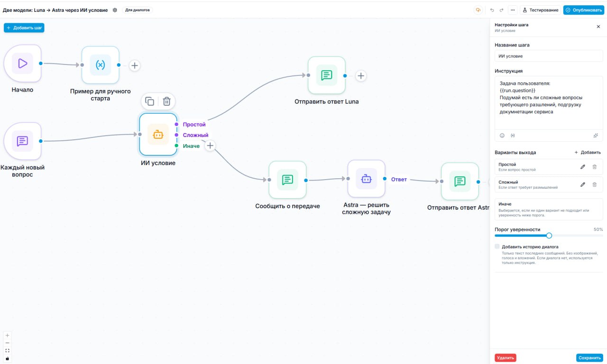Click the Для диалогов tag
The width and height of the screenshot is (607, 364).
click(x=138, y=10)
